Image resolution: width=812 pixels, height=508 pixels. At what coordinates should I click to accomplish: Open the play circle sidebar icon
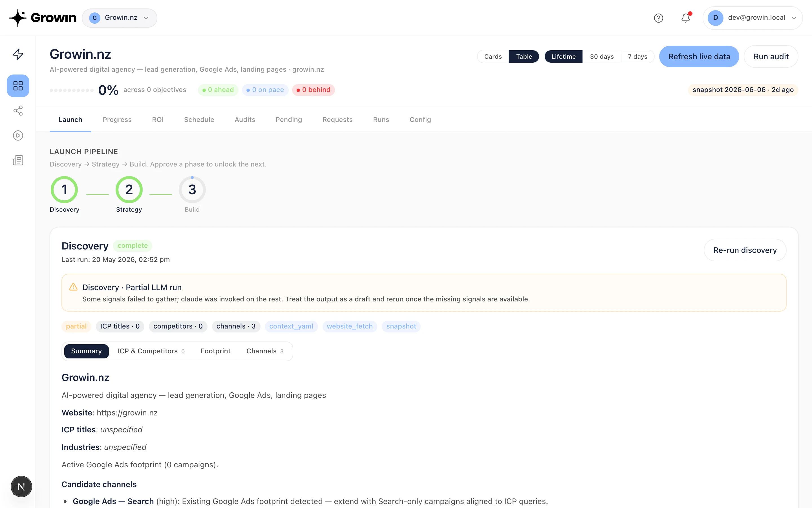pyautogui.click(x=18, y=135)
